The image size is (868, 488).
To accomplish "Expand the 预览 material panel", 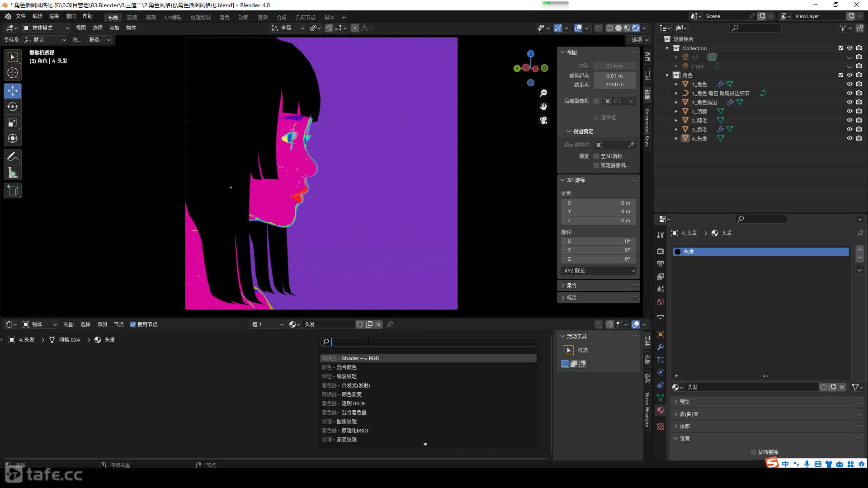I will (767, 402).
